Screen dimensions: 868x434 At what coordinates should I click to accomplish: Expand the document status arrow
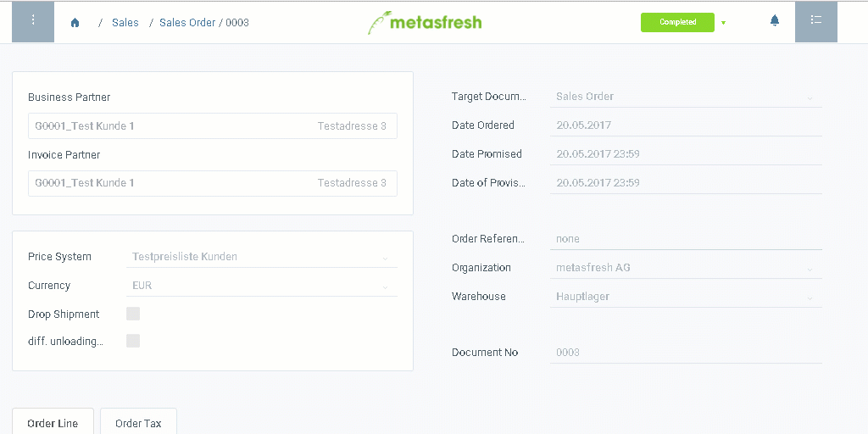[x=724, y=23]
